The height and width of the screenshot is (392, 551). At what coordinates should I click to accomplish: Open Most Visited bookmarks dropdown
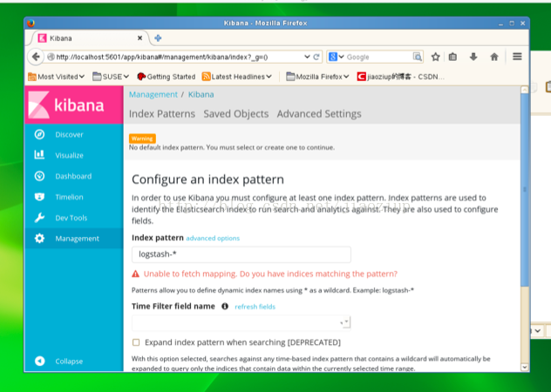click(56, 77)
